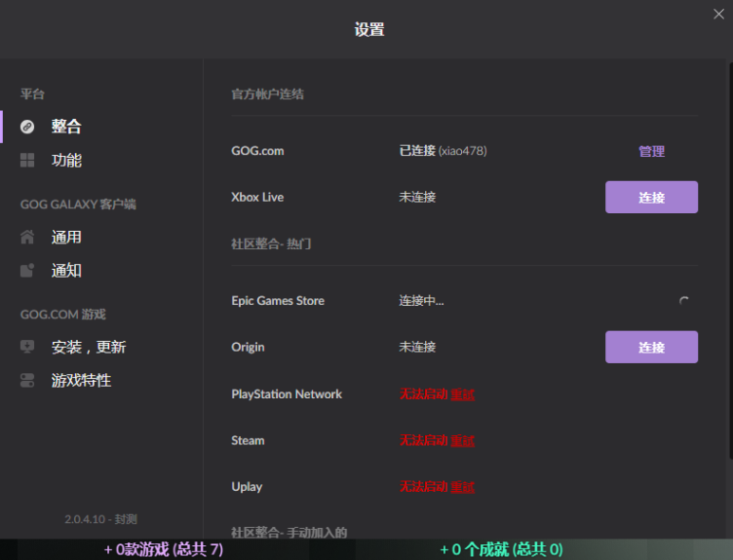Click the 社区整合- 热门 section heading
733x560 pixels.
point(271,243)
